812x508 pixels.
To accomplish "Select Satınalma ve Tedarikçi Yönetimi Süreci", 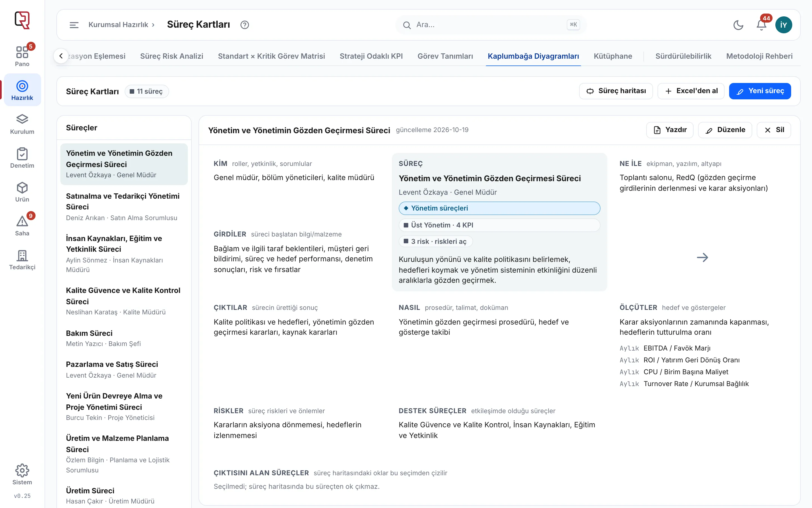I will [x=124, y=207].
